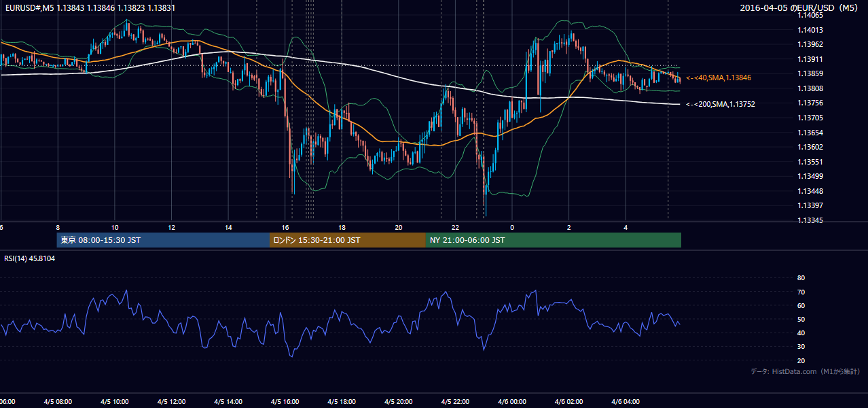Click RSI scale value 70
Image resolution: width=868 pixels, height=408 pixels.
[x=801, y=292]
